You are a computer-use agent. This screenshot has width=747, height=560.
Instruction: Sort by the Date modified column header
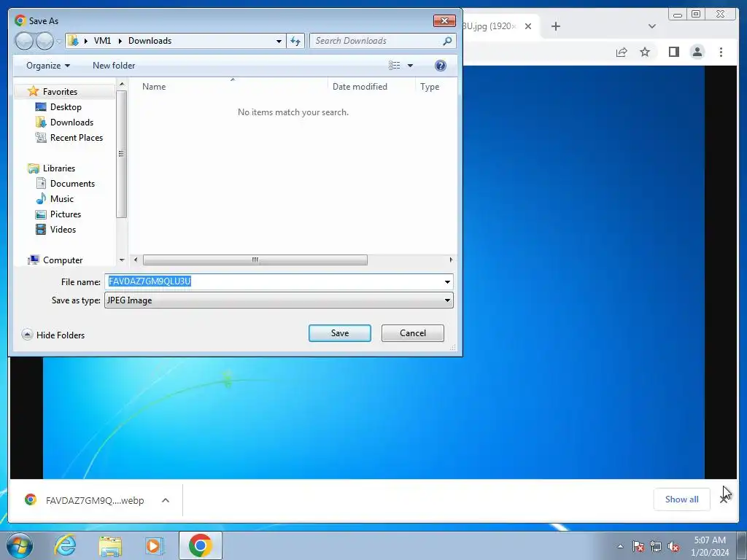tap(360, 87)
